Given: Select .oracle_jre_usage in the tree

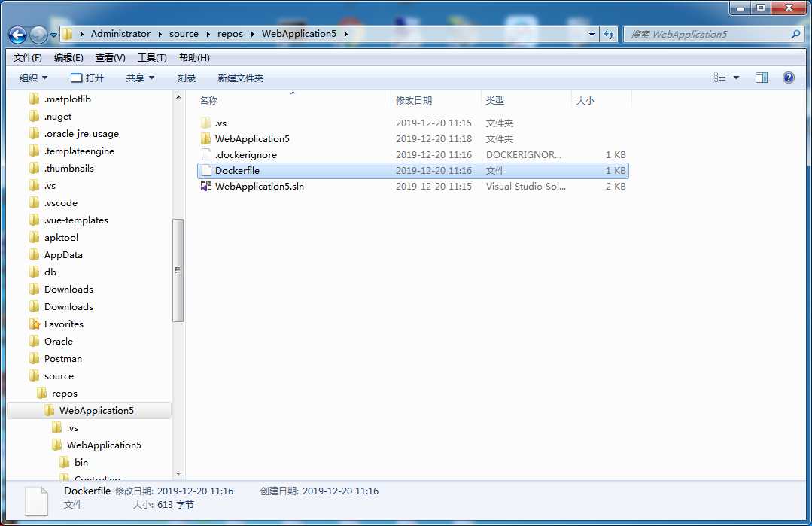Looking at the screenshot, I should tap(81, 134).
